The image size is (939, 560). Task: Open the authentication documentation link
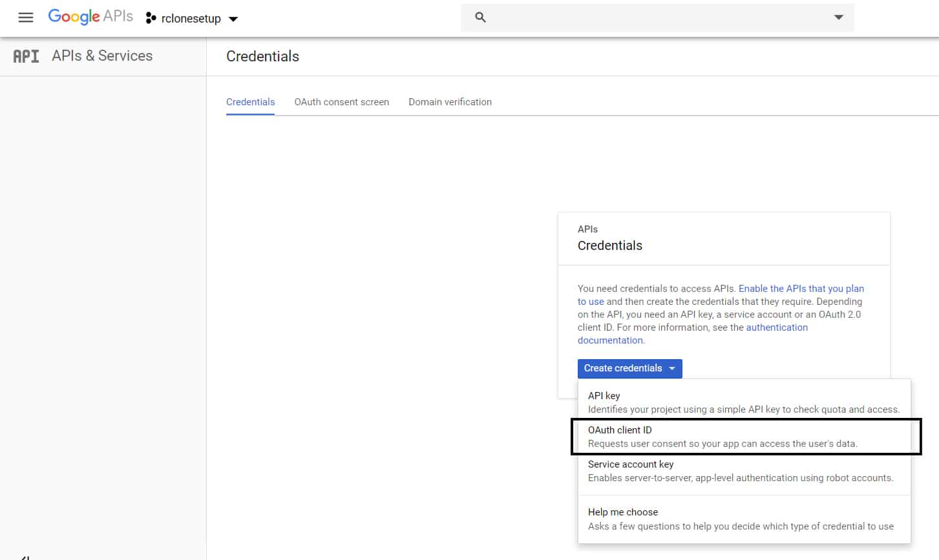(777, 327)
